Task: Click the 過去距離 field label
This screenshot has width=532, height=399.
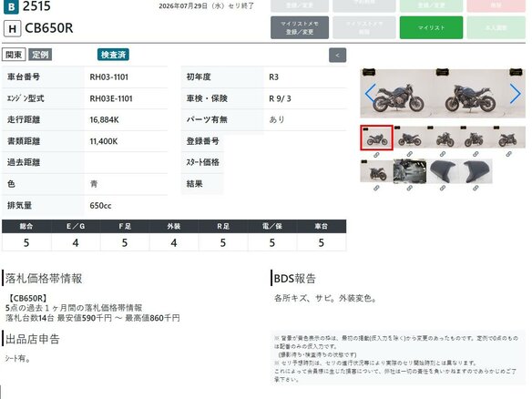Action: point(24,162)
